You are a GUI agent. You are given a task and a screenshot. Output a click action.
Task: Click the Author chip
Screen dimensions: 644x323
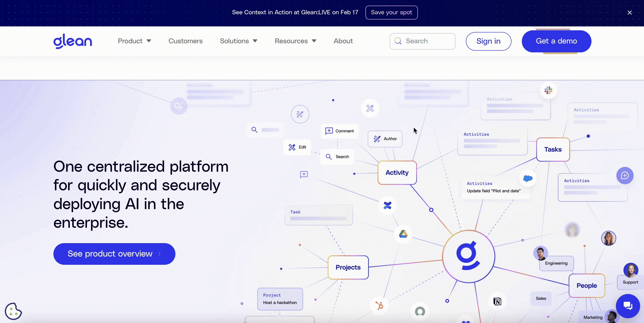(385, 139)
